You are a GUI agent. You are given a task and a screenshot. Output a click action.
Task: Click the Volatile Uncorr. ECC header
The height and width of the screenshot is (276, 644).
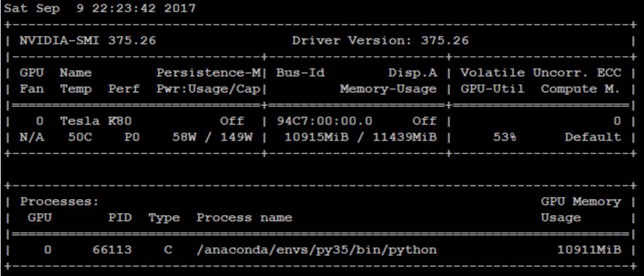coord(540,73)
